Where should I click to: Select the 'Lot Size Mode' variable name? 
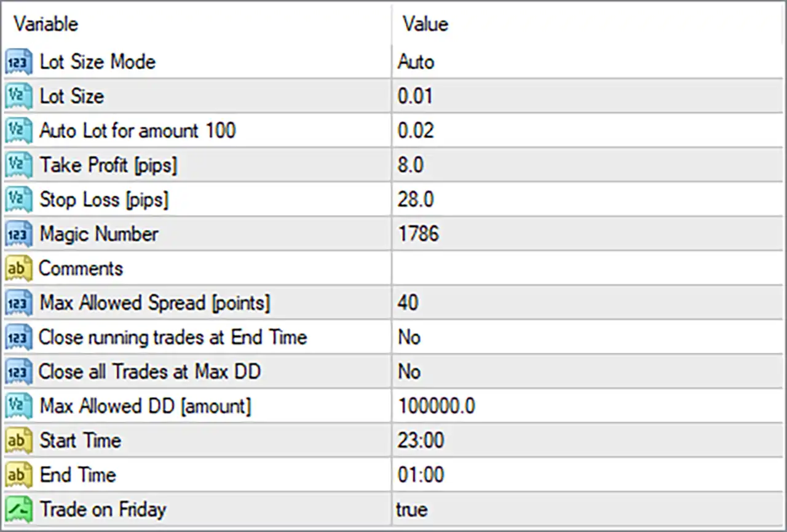pos(98,62)
